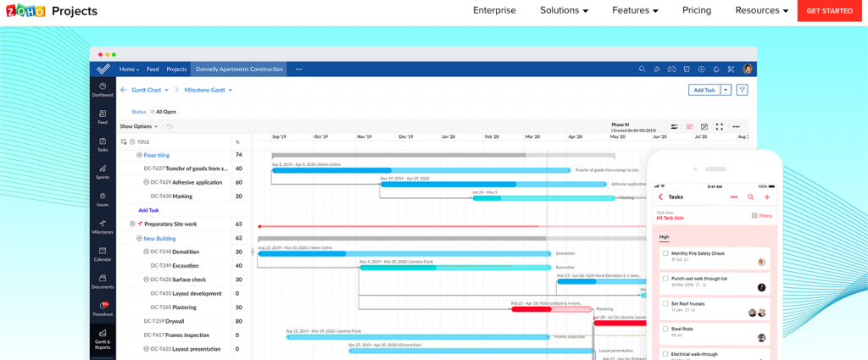
Task: Check Electrical walk-through task
Action: 665,354
